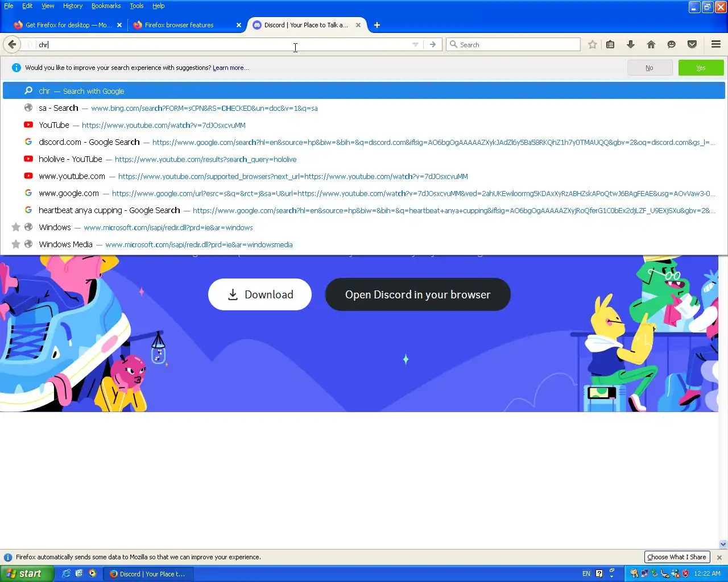Screen dimensions: 728x582
Task: Select the Discord tab
Action: coord(306,25)
